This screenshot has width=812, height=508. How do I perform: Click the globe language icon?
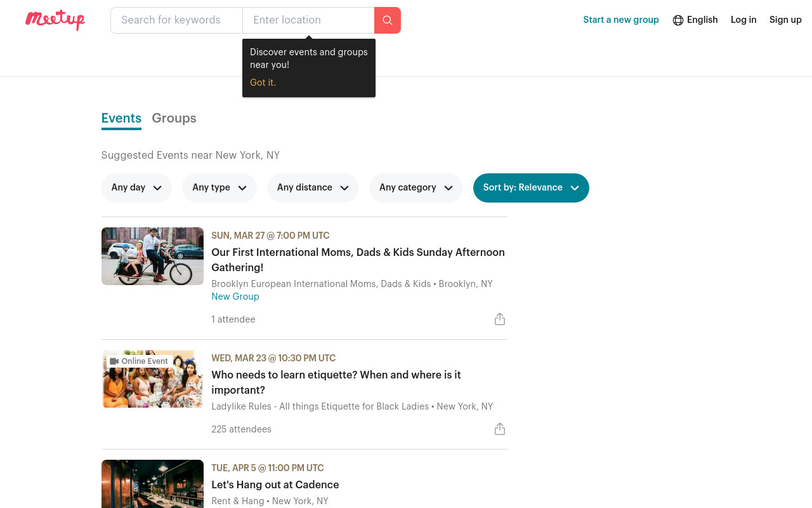[678, 20]
